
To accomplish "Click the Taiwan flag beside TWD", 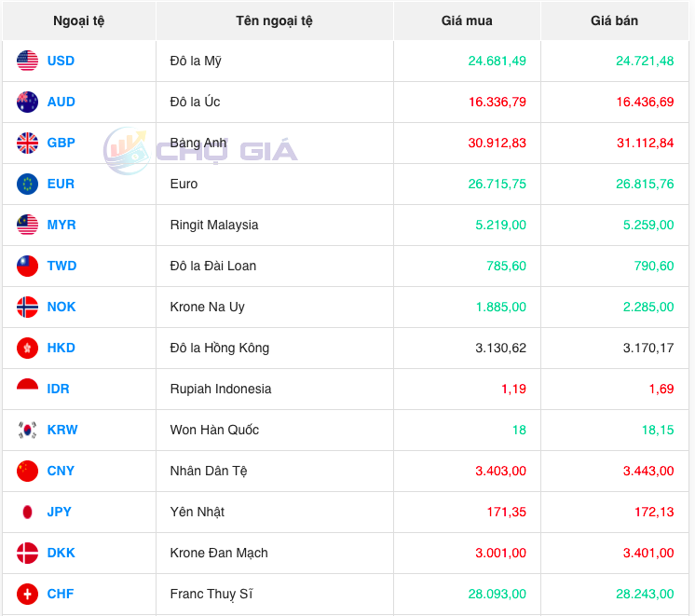I will 27,267.
